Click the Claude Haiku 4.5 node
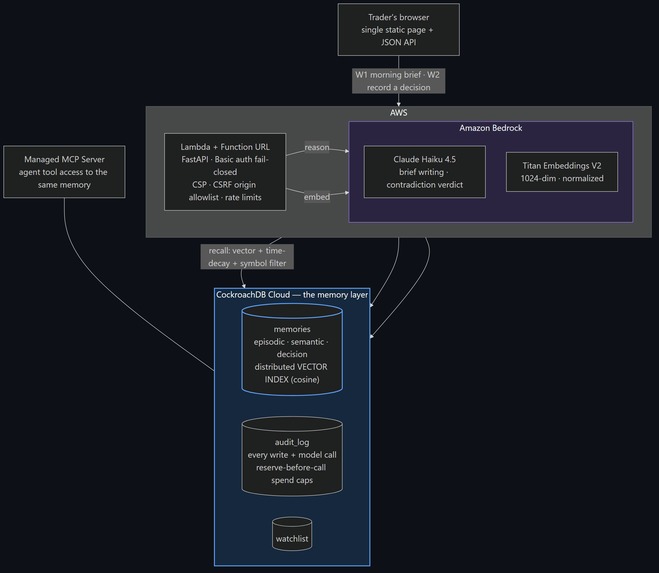The width and height of the screenshot is (659, 573). coord(424,172)
